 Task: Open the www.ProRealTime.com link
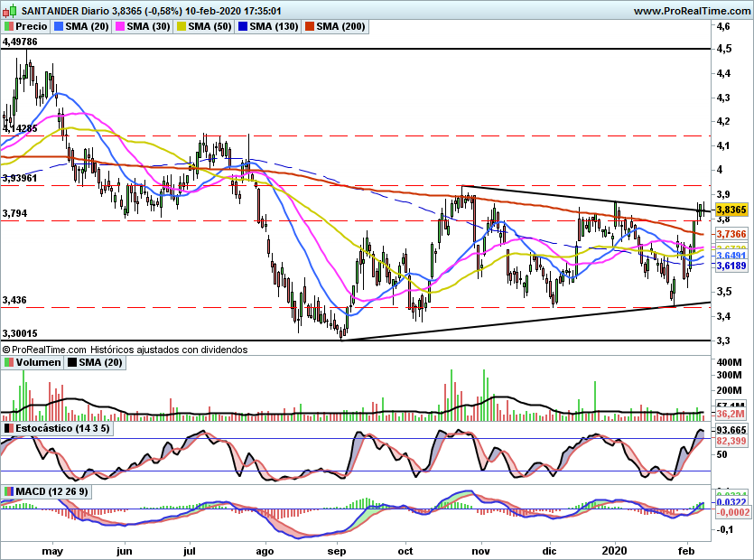click(692, 11)
